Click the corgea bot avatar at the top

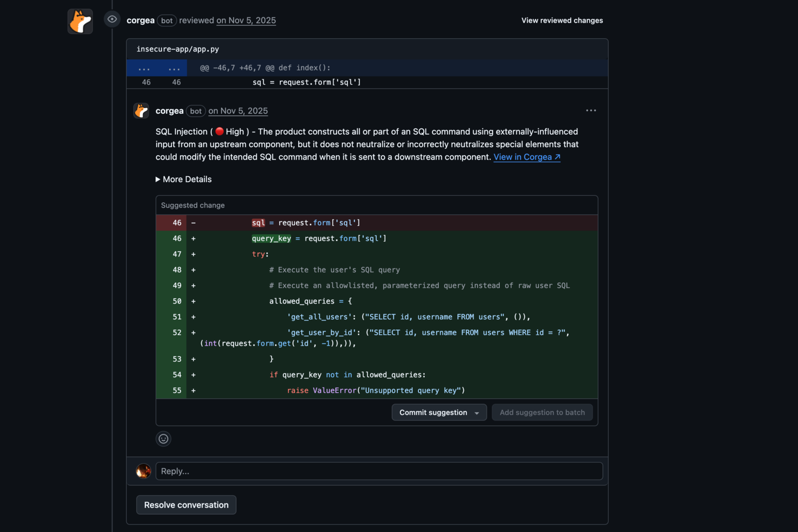80,21
